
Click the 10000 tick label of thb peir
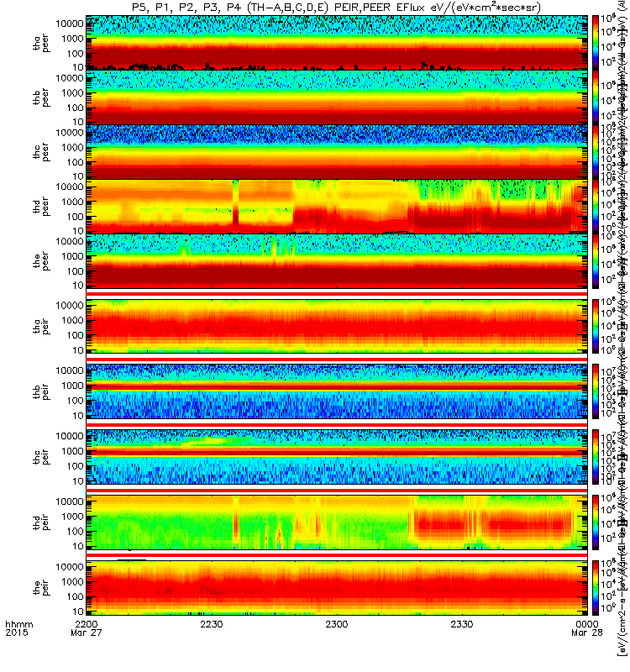[70, 370]
